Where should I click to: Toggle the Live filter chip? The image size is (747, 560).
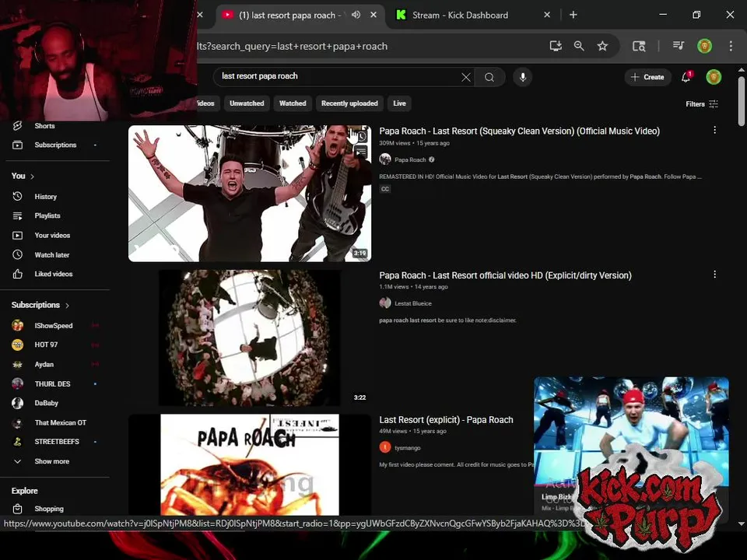click(x=399, y=103)
